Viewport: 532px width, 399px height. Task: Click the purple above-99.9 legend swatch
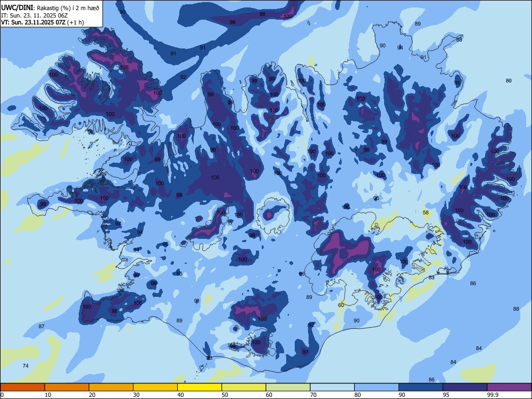pos(510,387)
